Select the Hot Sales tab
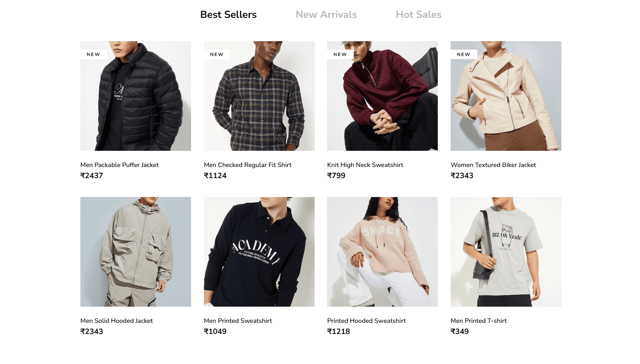This screenshot has width=640, height=364. [419, 15]
